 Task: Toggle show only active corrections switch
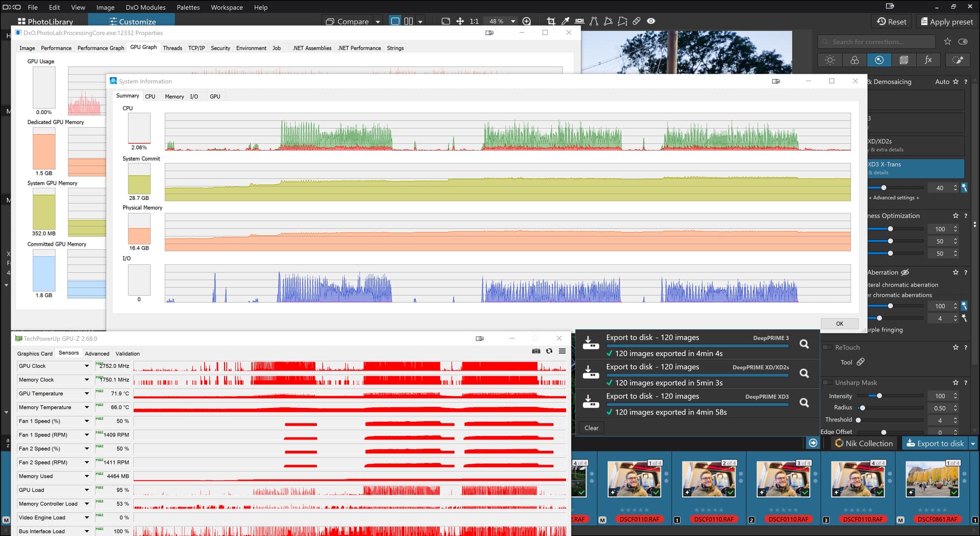pyautogui.click(x=963, y=42)
